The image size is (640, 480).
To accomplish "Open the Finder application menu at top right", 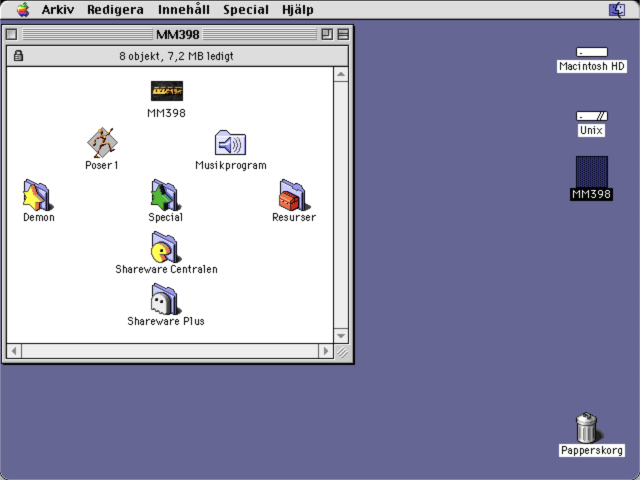I will (617, 10).
